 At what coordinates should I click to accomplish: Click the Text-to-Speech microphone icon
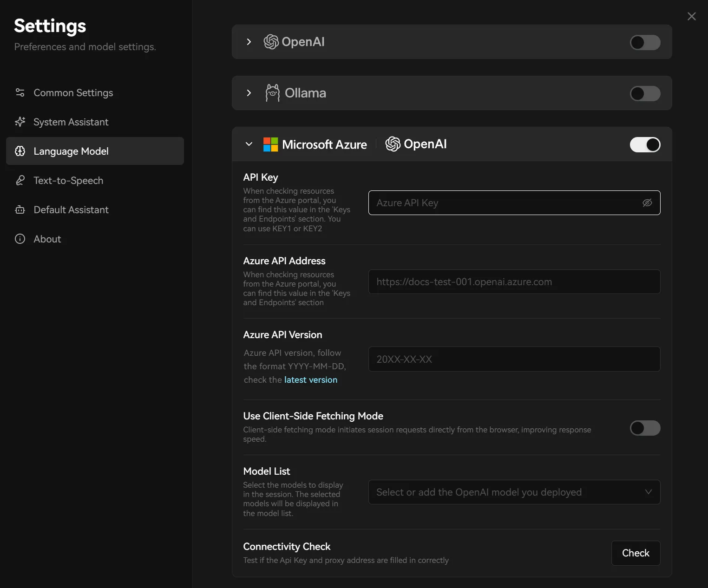point(20,180)
